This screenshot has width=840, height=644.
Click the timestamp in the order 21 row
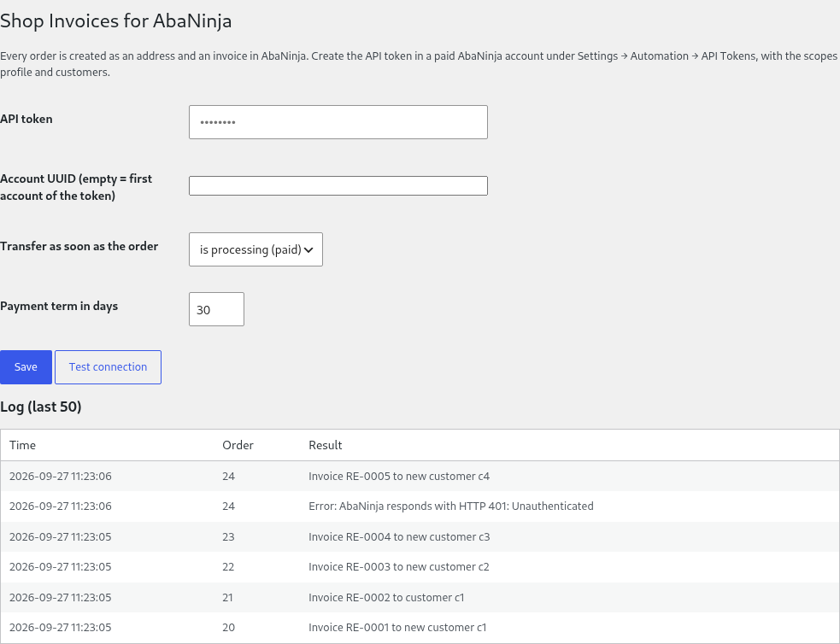61,597
